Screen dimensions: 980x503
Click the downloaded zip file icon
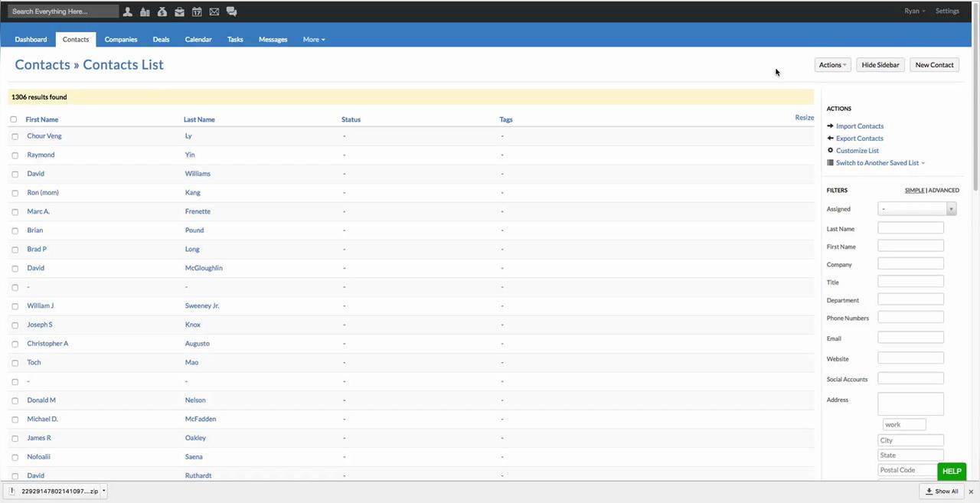tap(12, 491)
